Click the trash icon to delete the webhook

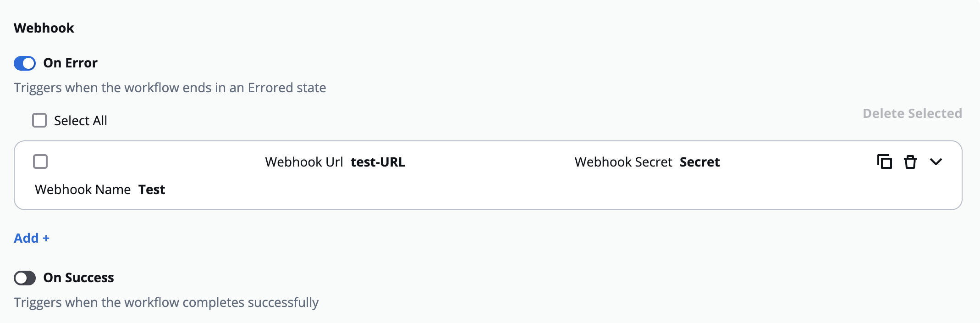(910, 162)
